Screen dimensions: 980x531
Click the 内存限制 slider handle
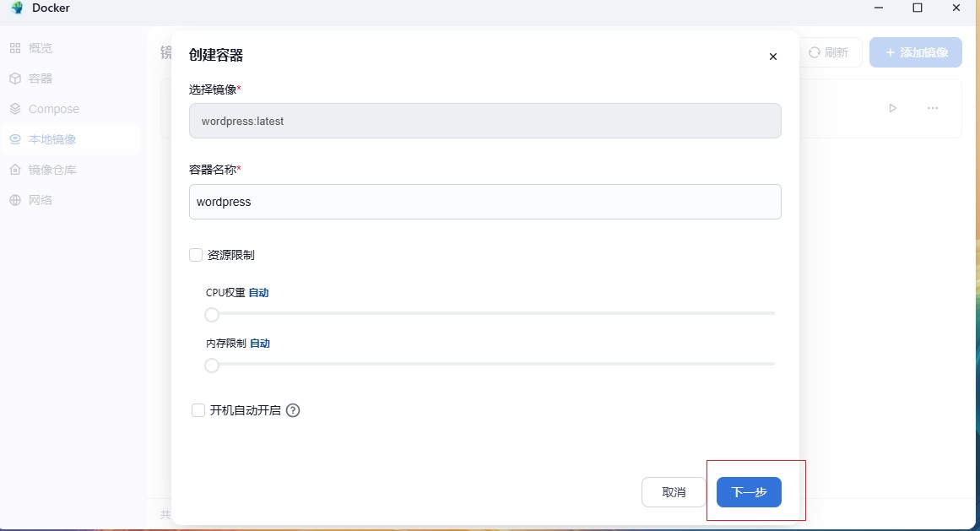212,366
